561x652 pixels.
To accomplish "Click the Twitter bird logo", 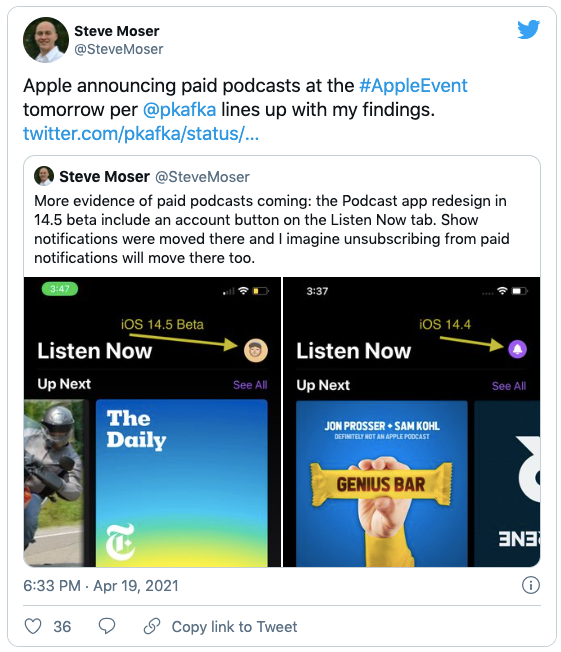I will tap(528, 29).
